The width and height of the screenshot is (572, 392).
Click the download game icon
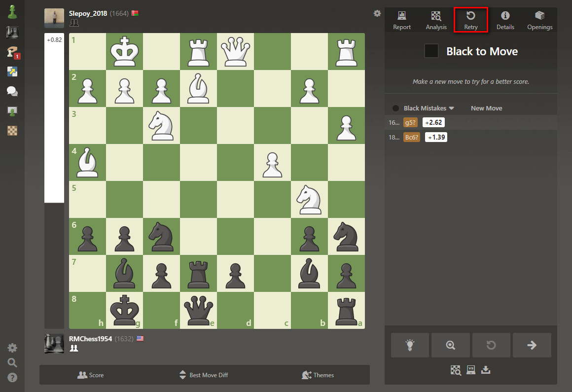[486, 370]
